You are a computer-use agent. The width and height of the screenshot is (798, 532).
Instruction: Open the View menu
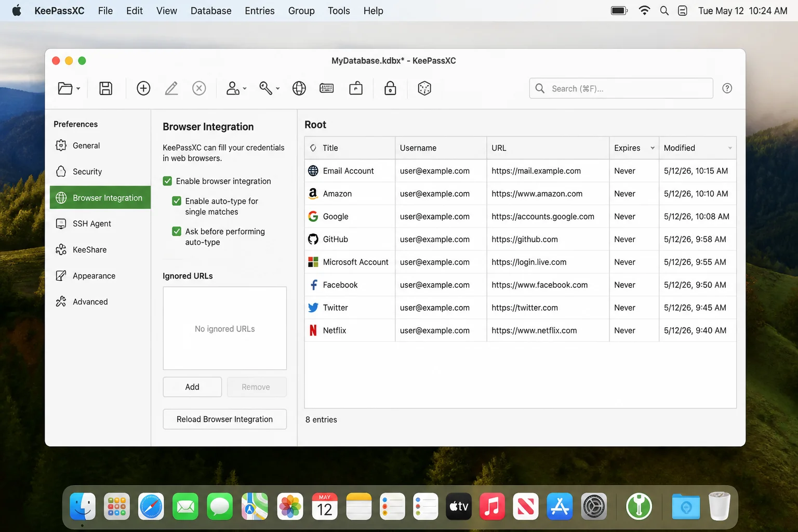point(167,10)
